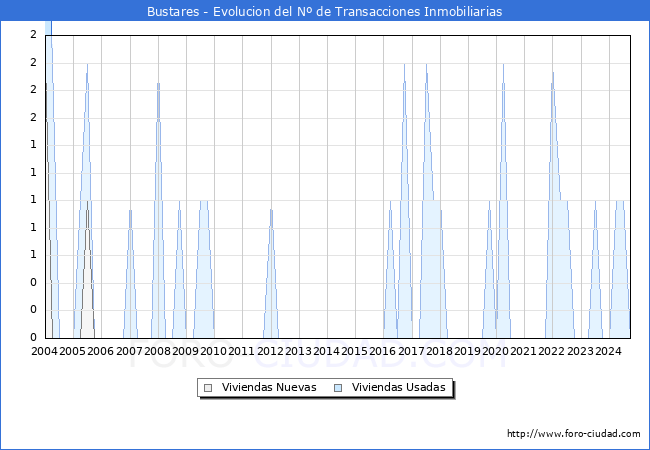Click the 2008 x-axis label

coord(157,351)
